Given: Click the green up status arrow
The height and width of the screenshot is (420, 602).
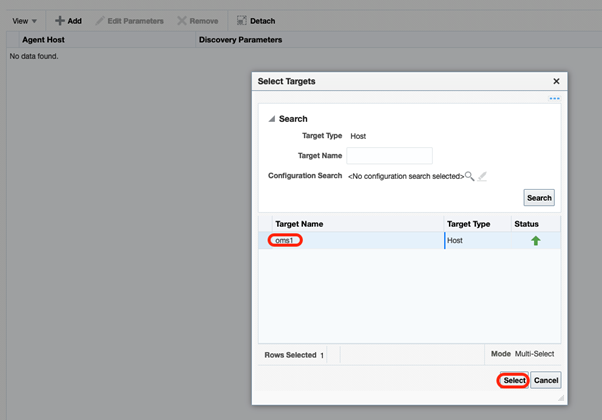Looking at the screenshot, I should click(535, 241).
